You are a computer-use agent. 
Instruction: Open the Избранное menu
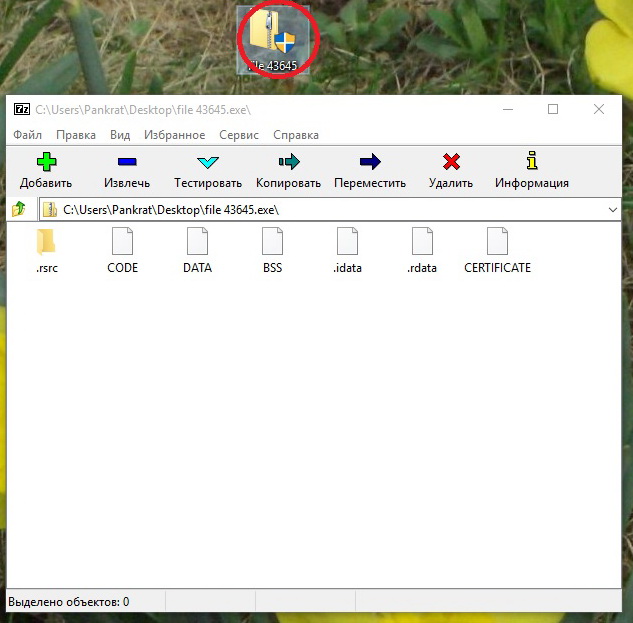[x=174, y=135]
